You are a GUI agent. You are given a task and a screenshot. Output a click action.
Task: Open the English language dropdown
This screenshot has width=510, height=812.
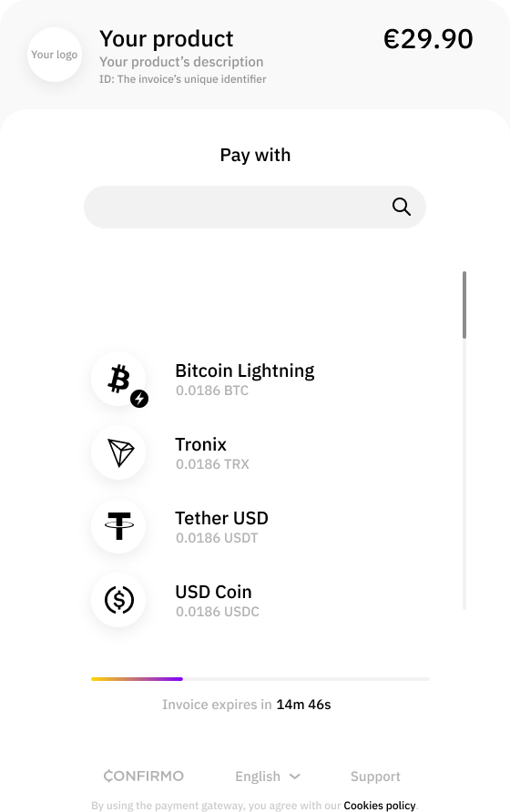click(x=268, y=776)
